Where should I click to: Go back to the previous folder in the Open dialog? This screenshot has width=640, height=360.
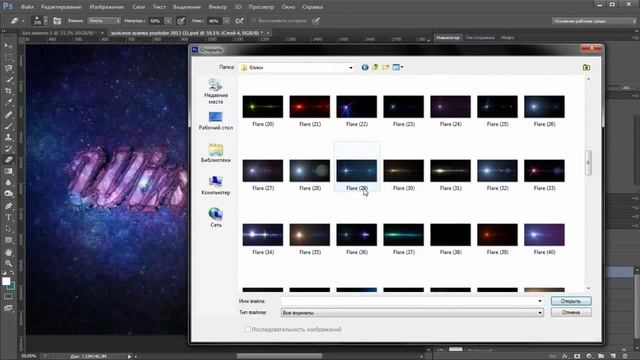coord(365,67)
